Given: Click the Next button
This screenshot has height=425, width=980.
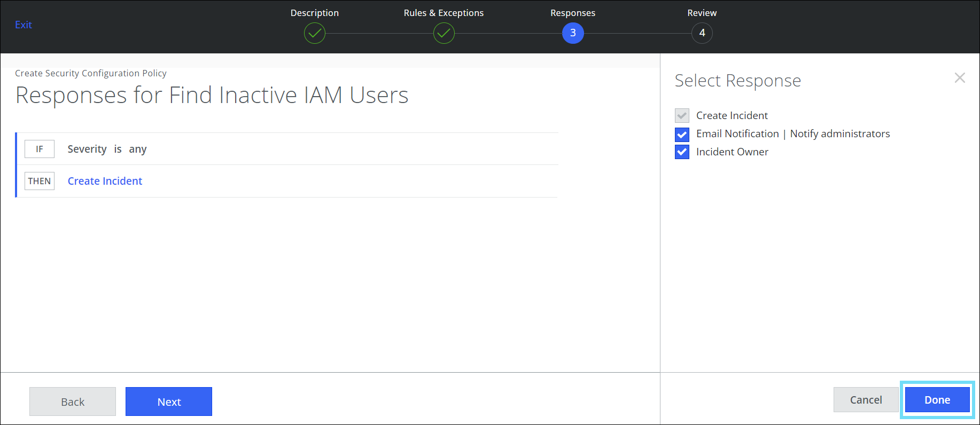Looking at the screenshot, I should pyautogui.click(x=169, y=402).
